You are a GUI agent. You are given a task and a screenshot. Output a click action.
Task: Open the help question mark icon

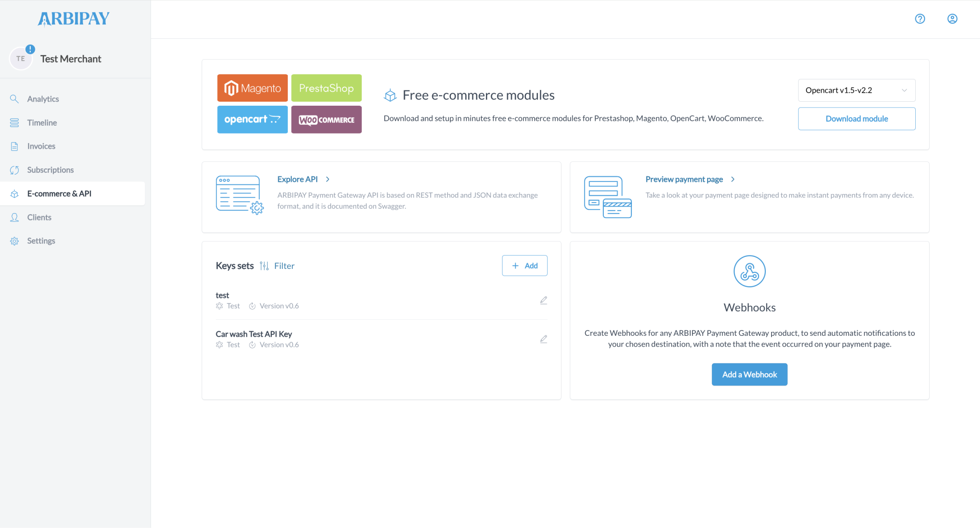[x=920, y=19]
